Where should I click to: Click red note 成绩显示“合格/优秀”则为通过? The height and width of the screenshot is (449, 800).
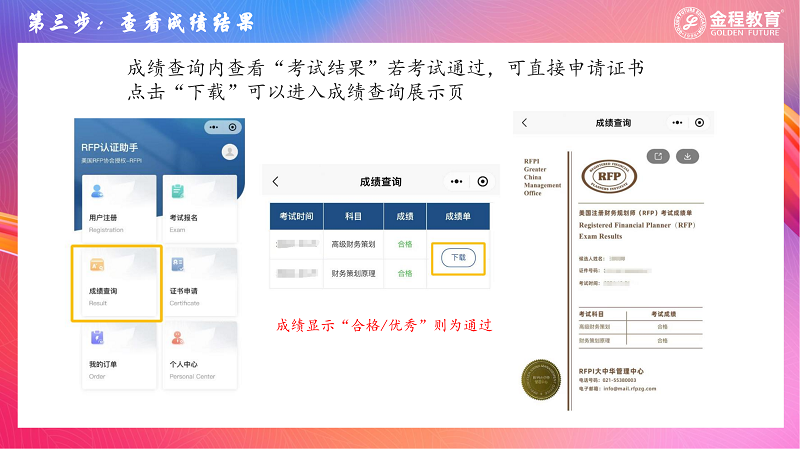point(384,325)
